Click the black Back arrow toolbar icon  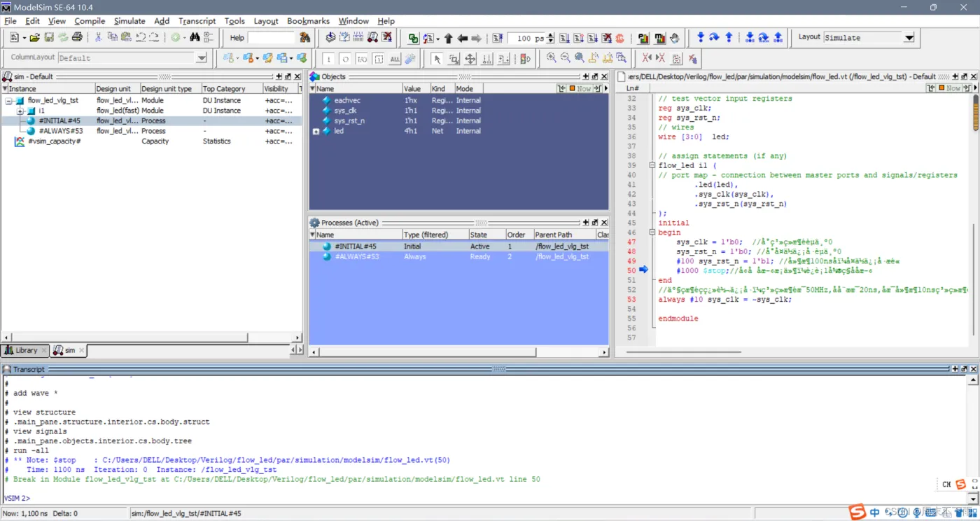463,38
